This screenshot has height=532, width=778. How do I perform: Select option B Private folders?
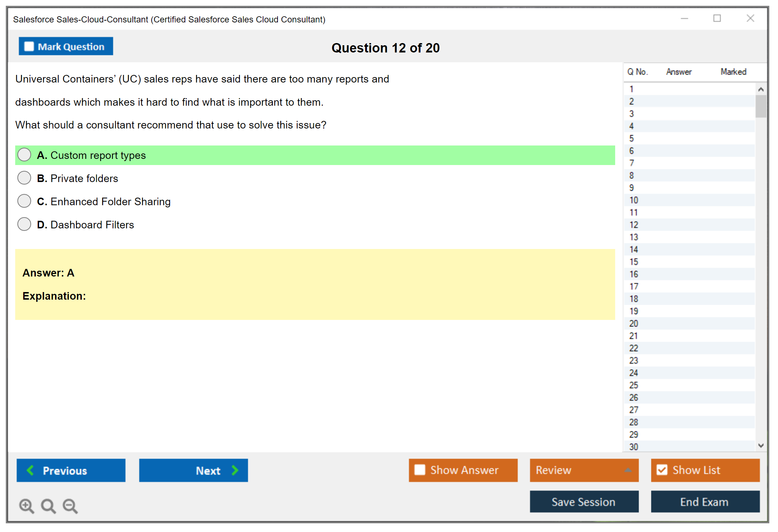[x=24, y=178]
